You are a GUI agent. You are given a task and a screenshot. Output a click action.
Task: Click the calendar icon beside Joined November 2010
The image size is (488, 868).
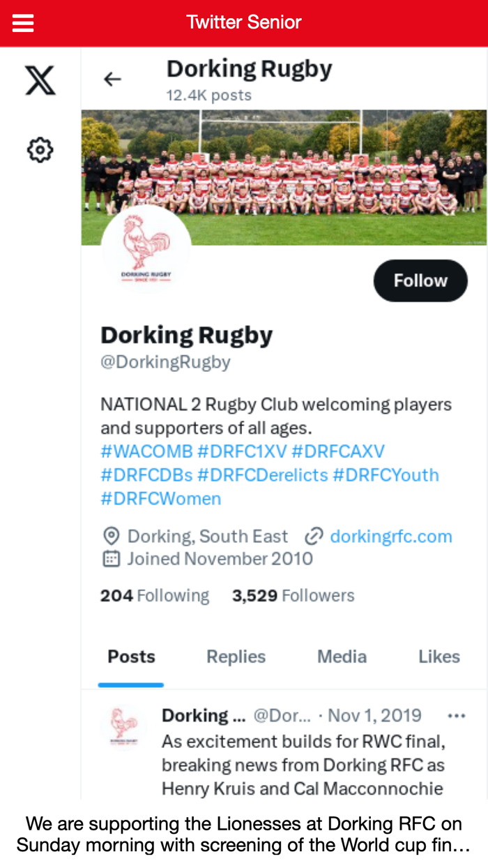[110, 558]
